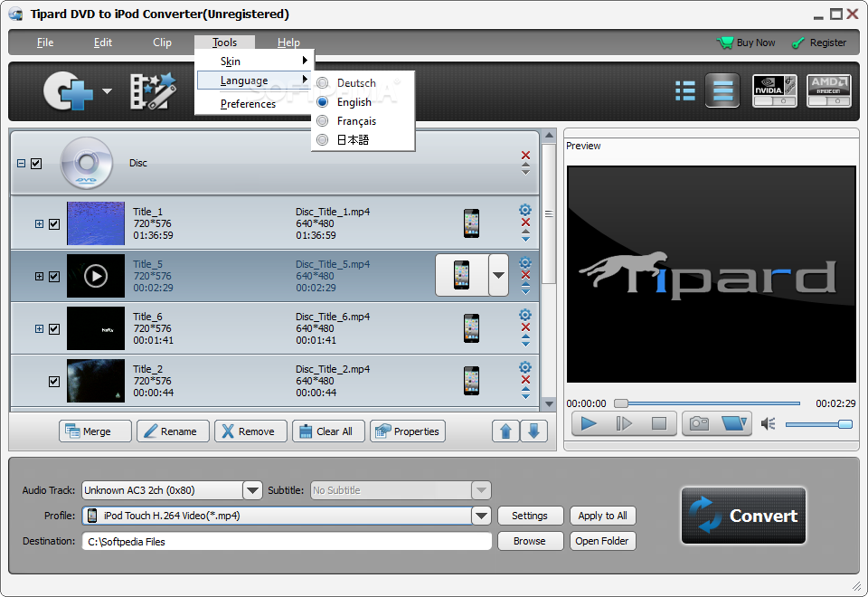868x597 pixels.
Task: Open settings gear for Title_1
Action: pyautogui.click(x=524, y=210)
